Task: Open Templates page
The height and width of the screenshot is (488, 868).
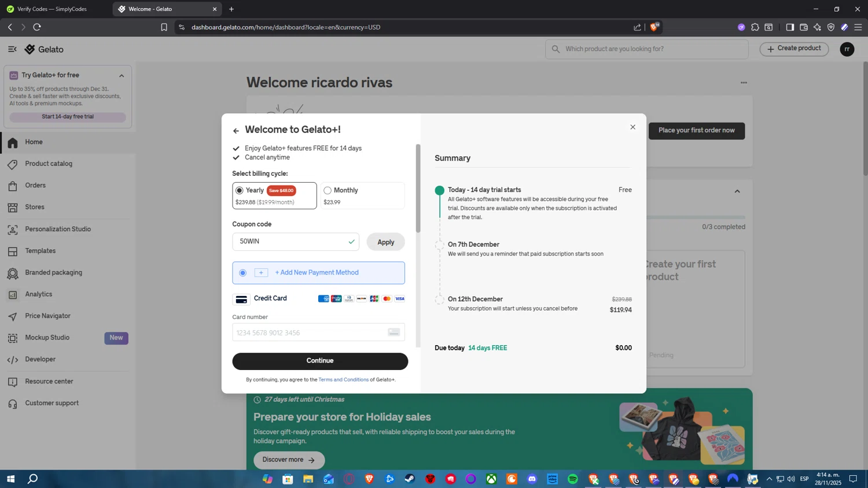Action: [x=41, y=251]
